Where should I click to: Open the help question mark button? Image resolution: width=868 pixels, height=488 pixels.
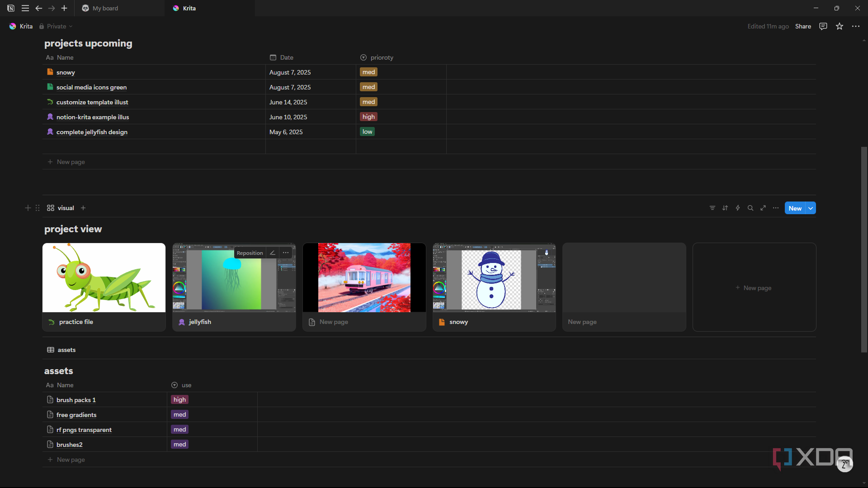pos(844,464)
